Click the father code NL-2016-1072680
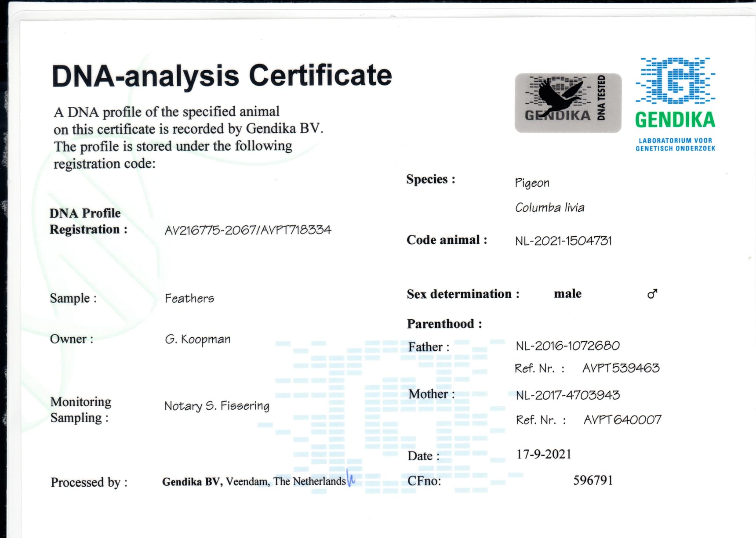 [x=567, y=346]
